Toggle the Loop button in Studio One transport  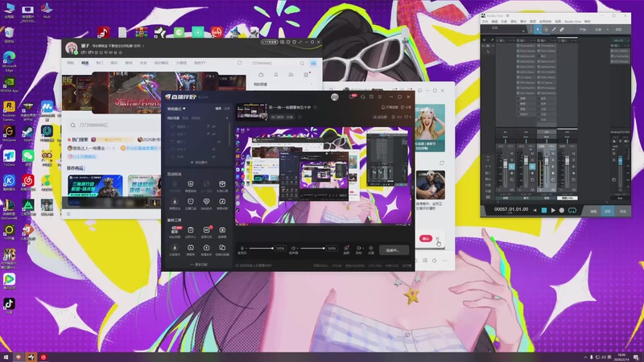[x=572, y=210]
